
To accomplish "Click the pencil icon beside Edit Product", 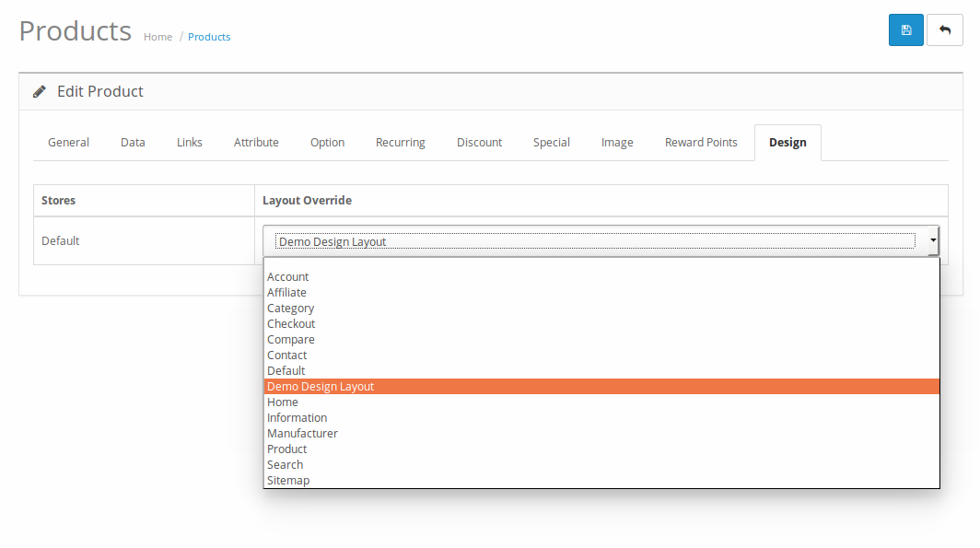I will click(40, 92).
